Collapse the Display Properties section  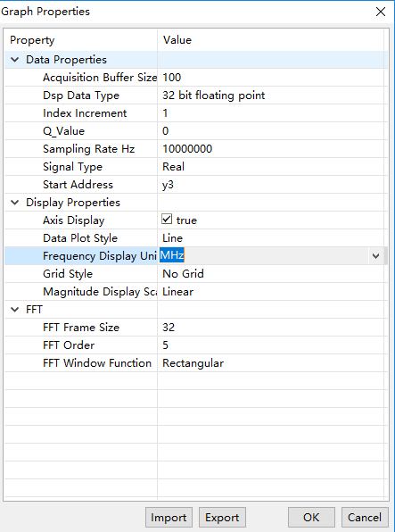(x=15, y=203)
